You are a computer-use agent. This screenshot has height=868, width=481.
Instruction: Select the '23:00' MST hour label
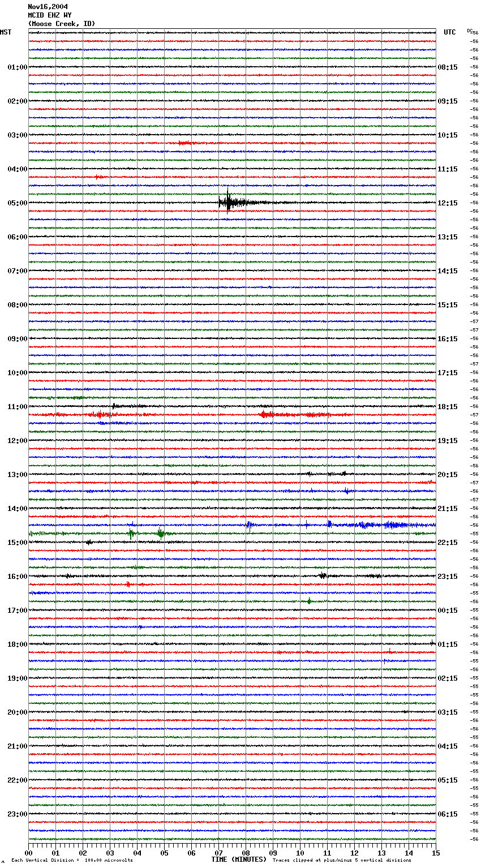pyautogui.click(x=18, y=814)
